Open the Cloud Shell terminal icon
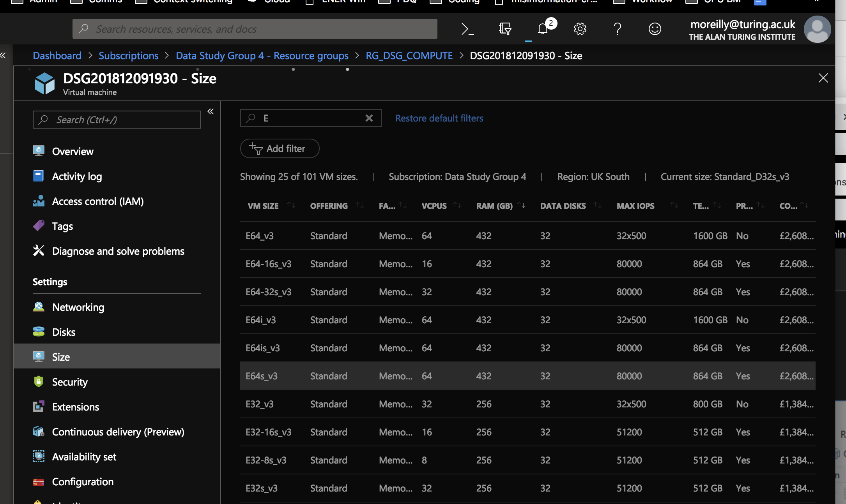846x504 pixels. [467, 29]
